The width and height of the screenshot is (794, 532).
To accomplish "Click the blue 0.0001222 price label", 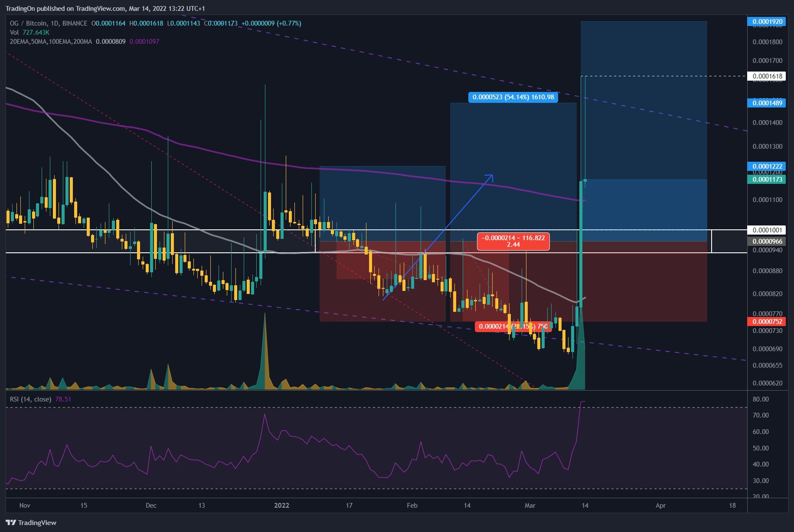I will [x=767, y=166].
